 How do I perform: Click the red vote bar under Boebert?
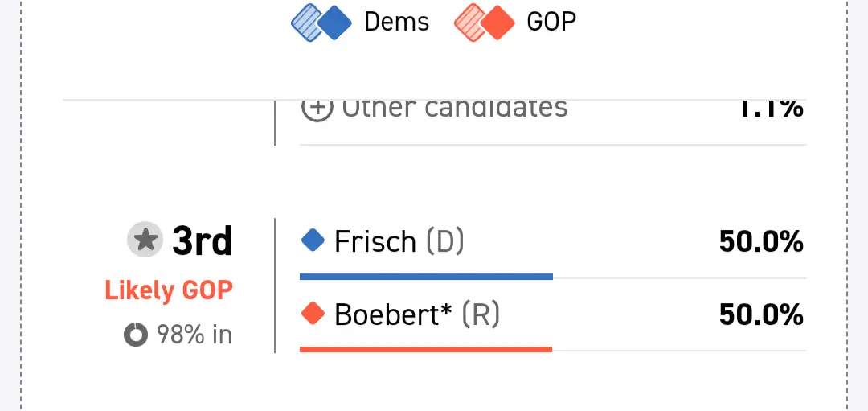(426, 349)
